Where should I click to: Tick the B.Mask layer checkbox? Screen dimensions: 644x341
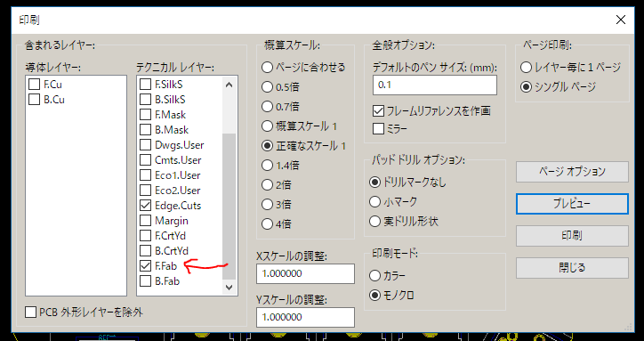[x=145, y=130]
